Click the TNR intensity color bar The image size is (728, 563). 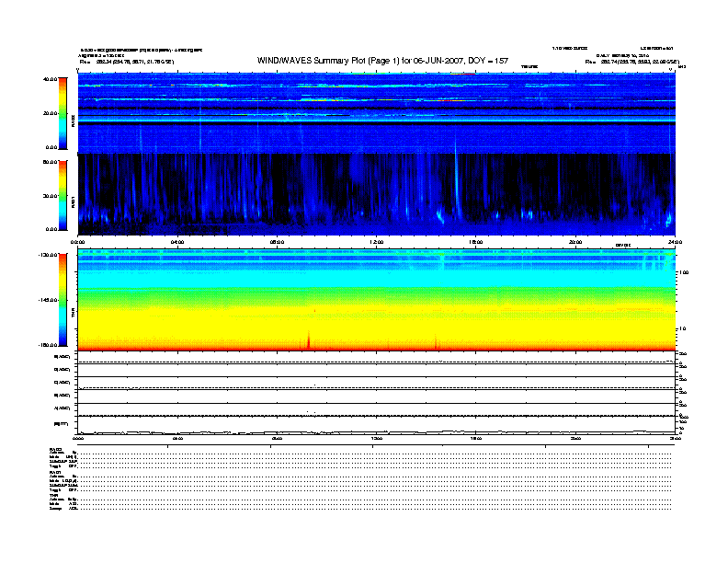click(x=63, y=300)
